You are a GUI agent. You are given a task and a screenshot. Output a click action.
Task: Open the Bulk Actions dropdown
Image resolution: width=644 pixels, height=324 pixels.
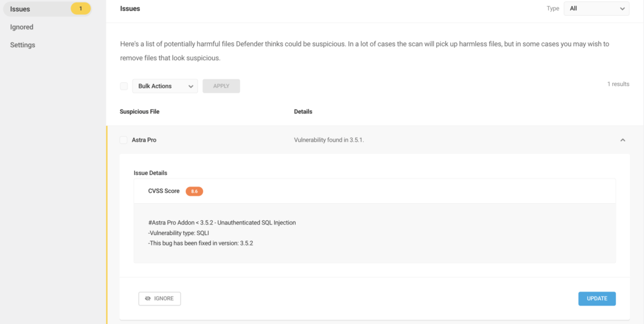(x=165, y=86)
